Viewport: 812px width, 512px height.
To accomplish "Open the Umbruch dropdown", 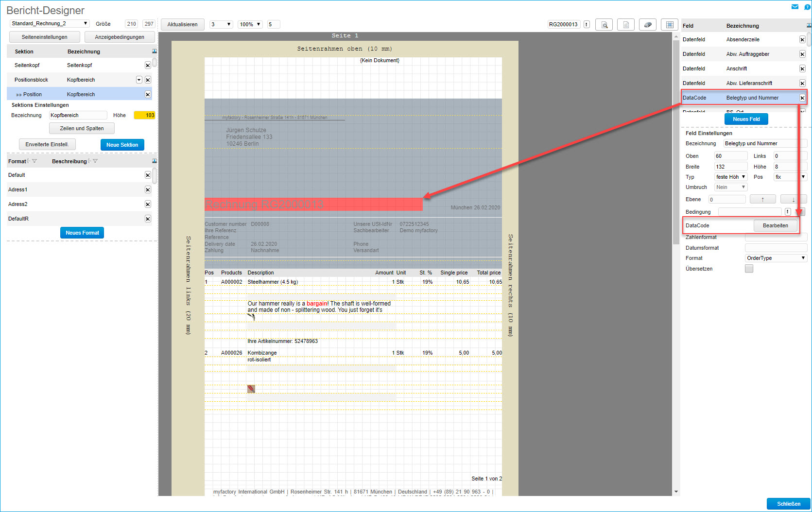I will [731, 187].
